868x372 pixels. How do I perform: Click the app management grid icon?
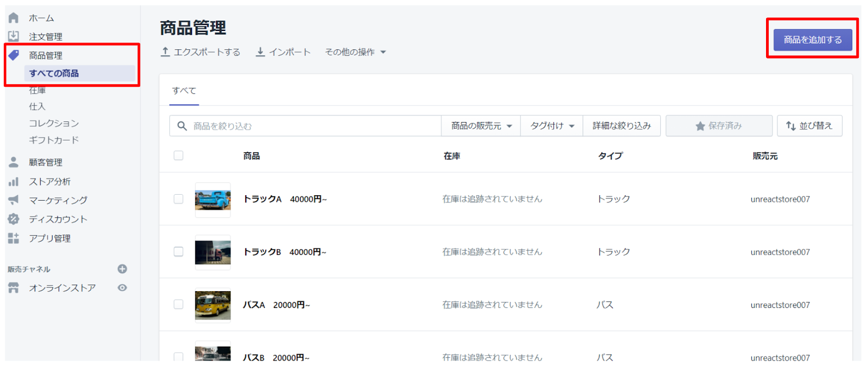[14, 238]
